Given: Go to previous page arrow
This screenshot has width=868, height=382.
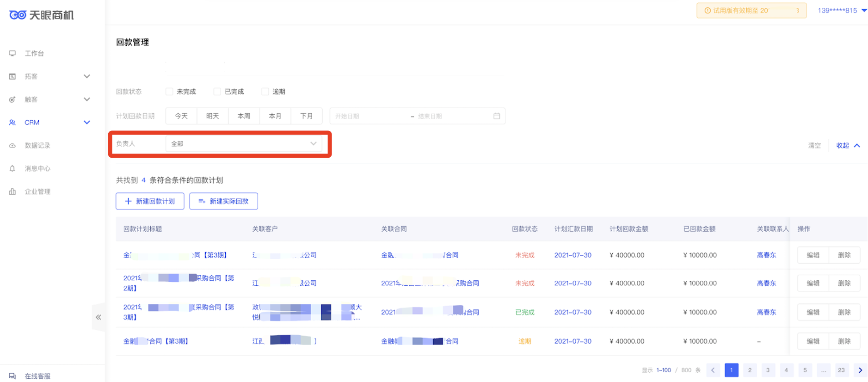Looking at the screenshot, I should (x=713, y=370).
